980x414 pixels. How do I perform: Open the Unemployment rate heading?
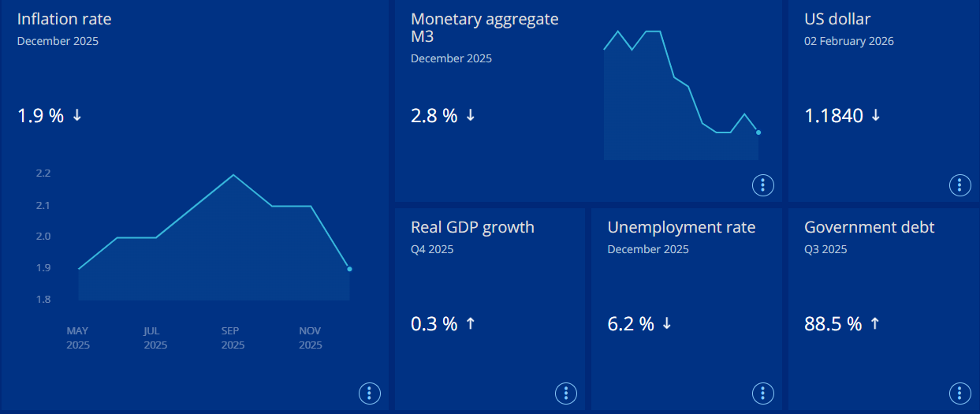681,227
